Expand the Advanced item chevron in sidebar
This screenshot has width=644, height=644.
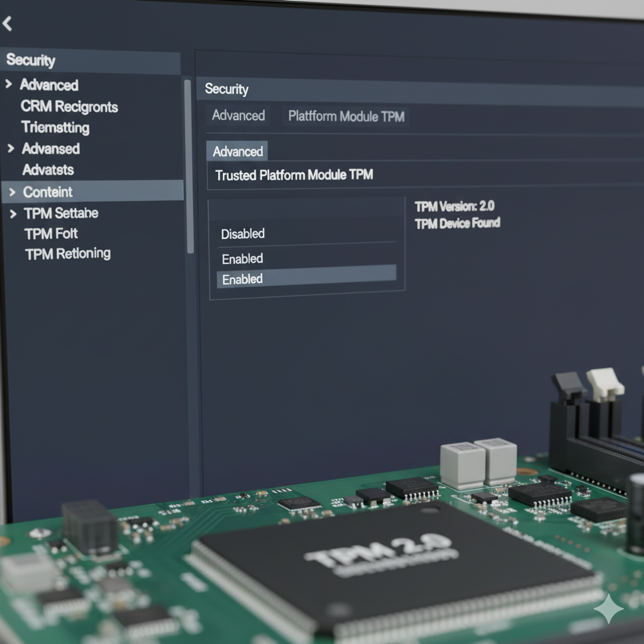[x=9, y=84]
